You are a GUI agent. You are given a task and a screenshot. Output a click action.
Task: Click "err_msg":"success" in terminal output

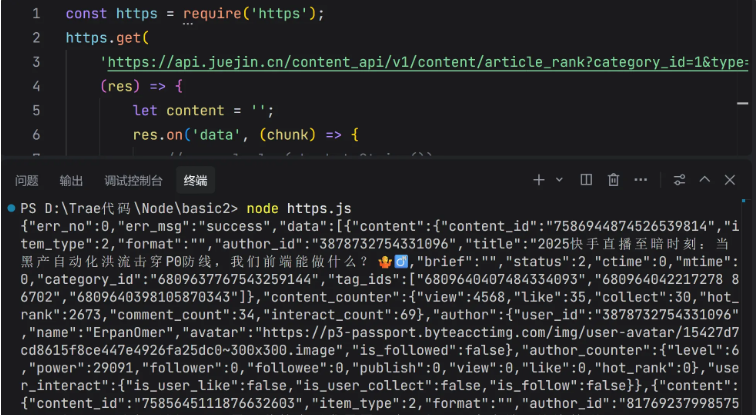[193, 226]
